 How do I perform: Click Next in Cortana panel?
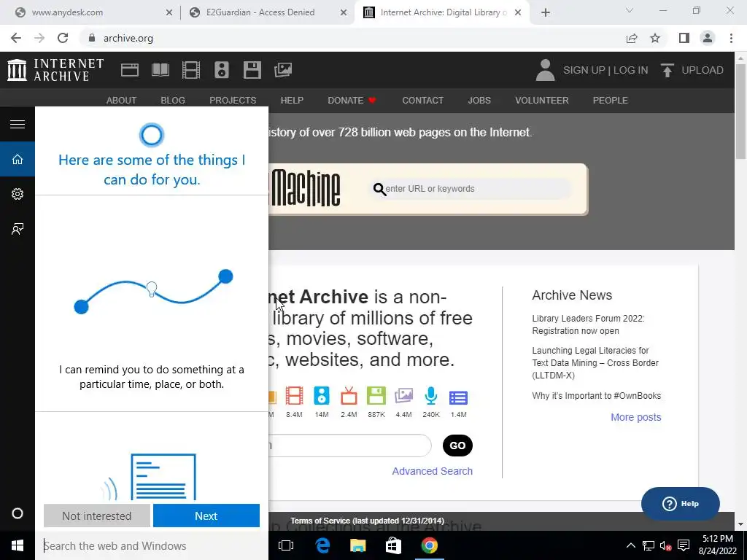click(206, 516)
